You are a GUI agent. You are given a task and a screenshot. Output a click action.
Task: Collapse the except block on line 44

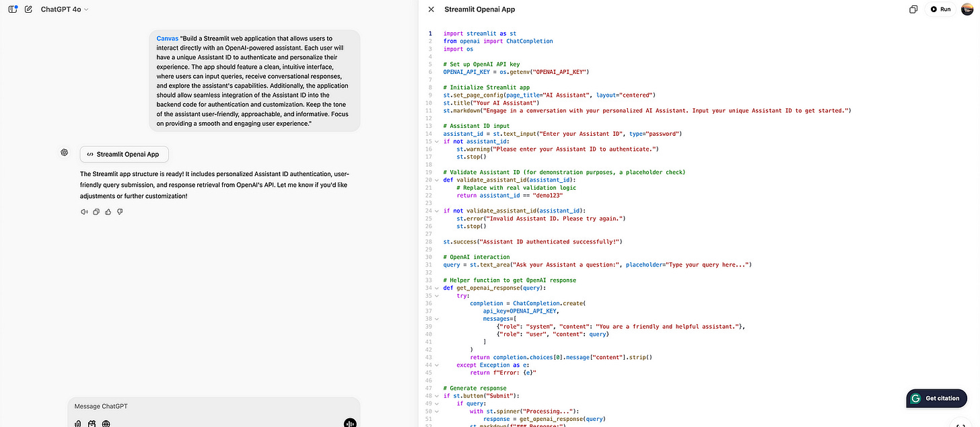[437, 365]
